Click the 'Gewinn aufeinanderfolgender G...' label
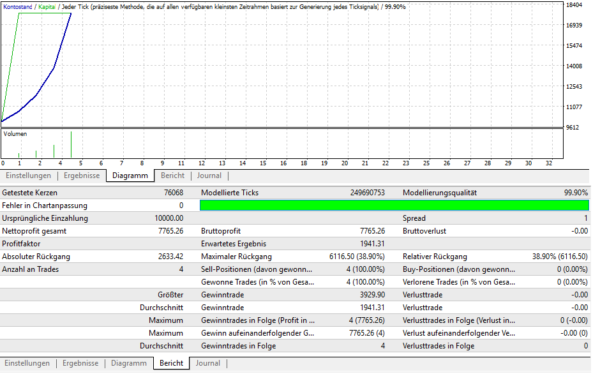Viewport: 600px width, 381px height. [x=258, y=333]
